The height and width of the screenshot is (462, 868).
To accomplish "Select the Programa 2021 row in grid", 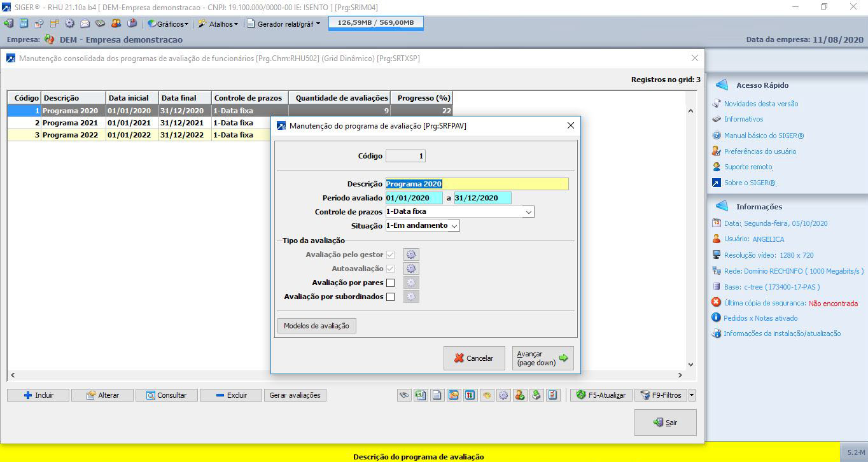I will click(x=139, y=123).
